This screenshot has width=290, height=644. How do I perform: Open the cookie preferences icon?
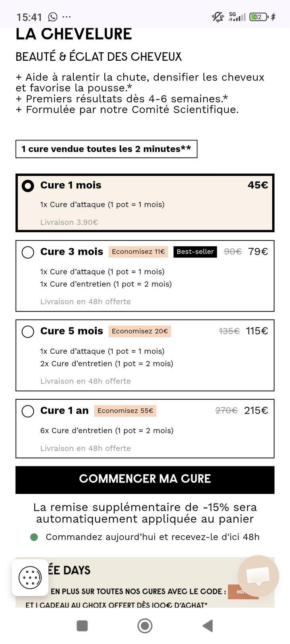click(30, 577)
